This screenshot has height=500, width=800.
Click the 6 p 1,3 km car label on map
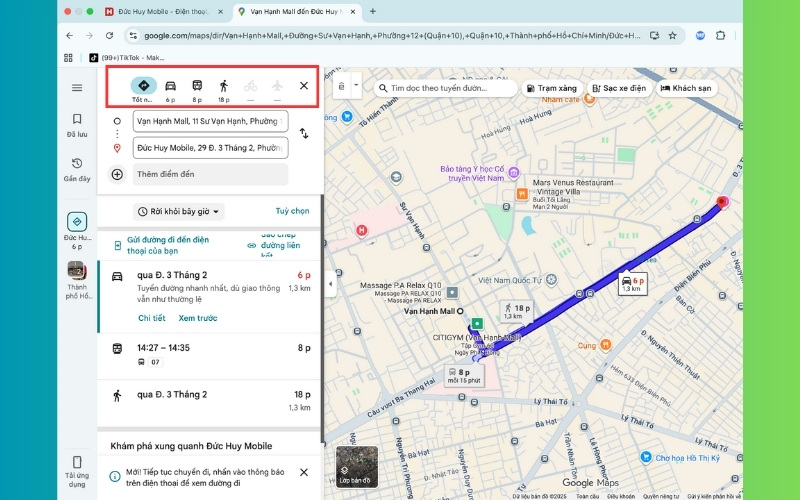633,284
